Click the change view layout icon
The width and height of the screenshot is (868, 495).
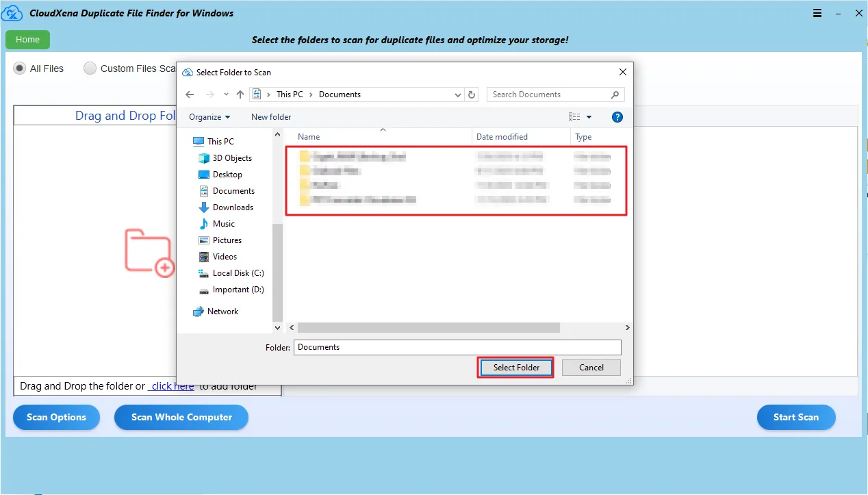pos(574,117)
